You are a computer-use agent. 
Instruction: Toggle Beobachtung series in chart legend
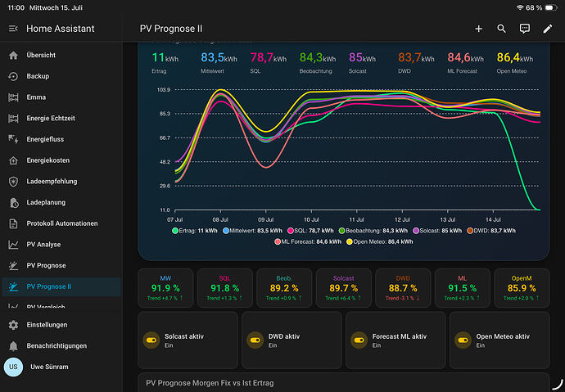(x=373, y=231)
